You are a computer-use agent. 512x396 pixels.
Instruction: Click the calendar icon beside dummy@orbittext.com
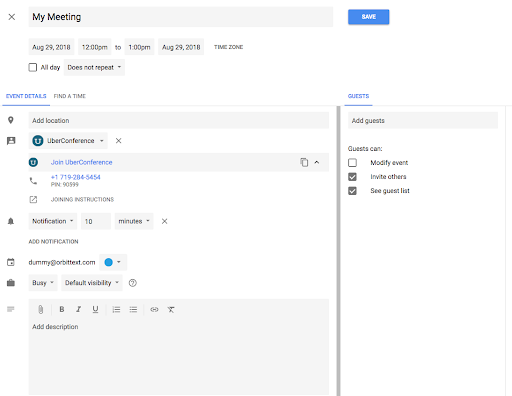[x=11, y=262]
